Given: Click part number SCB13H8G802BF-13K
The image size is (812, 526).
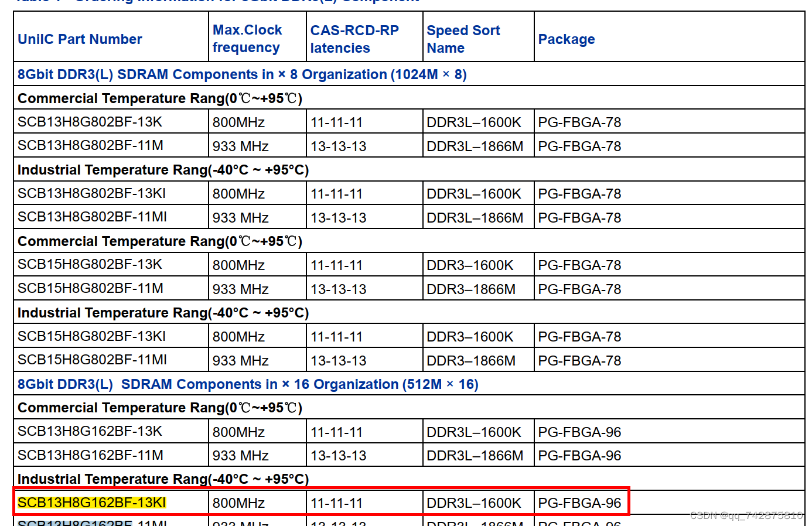Looking at the screenshot, I should pos(90,122).
